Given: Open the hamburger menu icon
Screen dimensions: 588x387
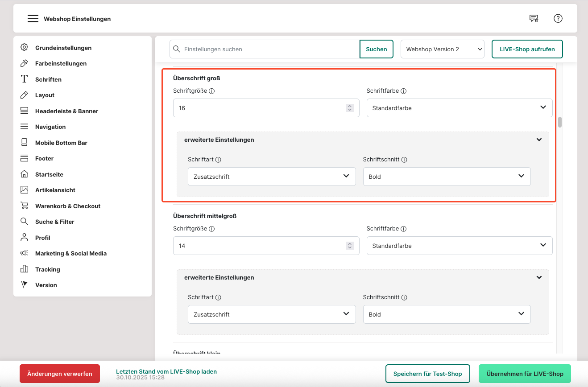Looking at the screenshot, I should (x=33, y=19).
